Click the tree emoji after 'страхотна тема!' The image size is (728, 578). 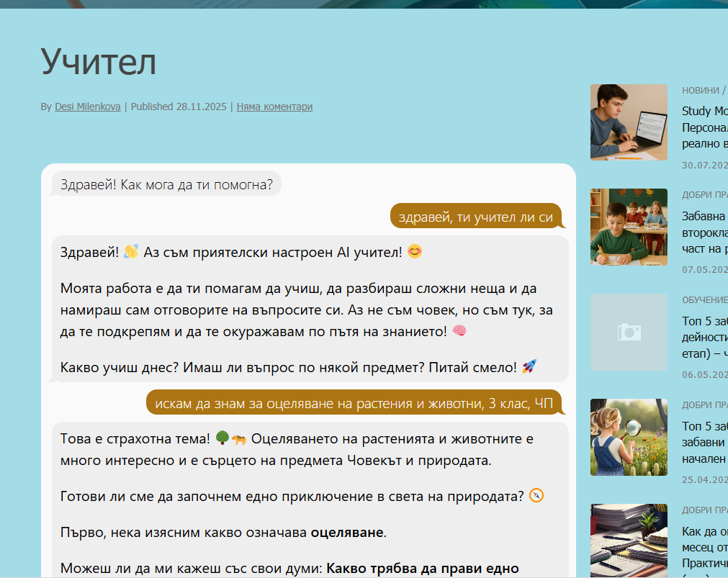coord(223,438)
